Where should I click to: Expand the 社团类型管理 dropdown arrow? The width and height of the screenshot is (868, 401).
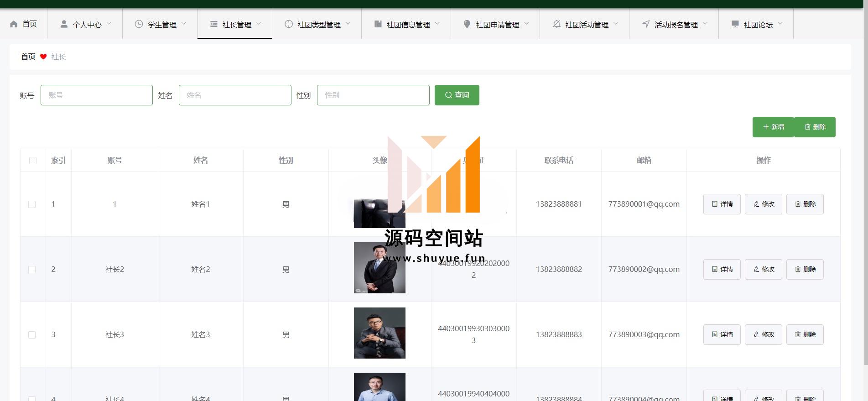348,23
